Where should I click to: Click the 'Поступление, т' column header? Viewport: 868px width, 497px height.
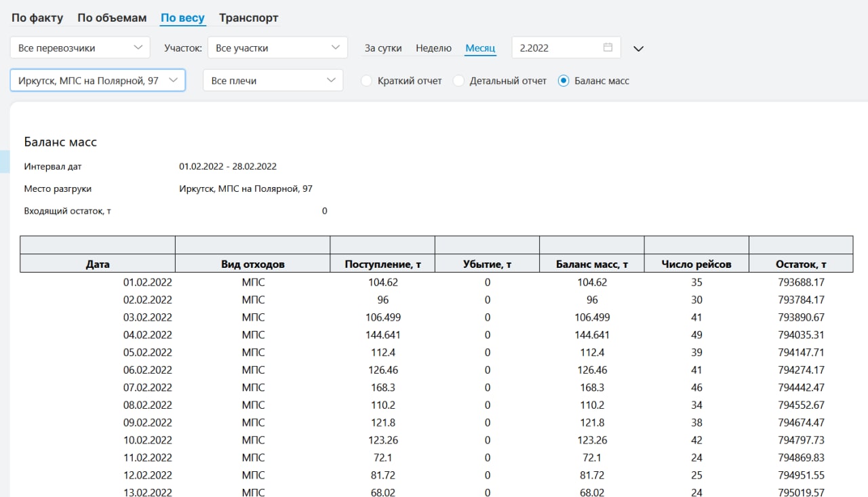point(382,264)
